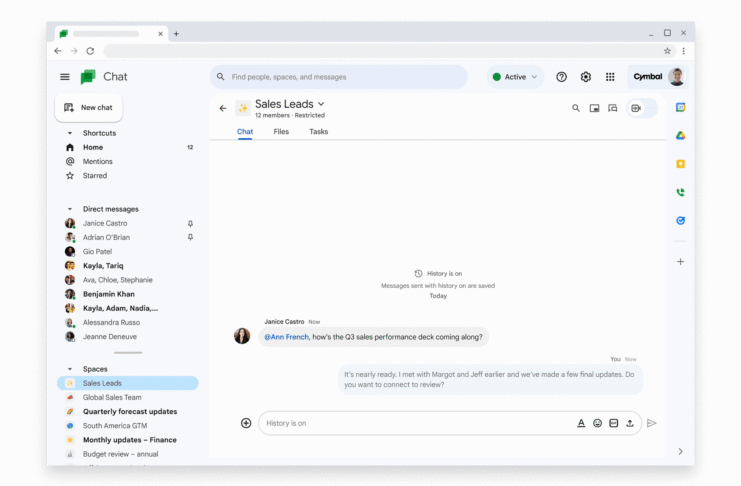Open the settings gear icon

pos(586,77)
